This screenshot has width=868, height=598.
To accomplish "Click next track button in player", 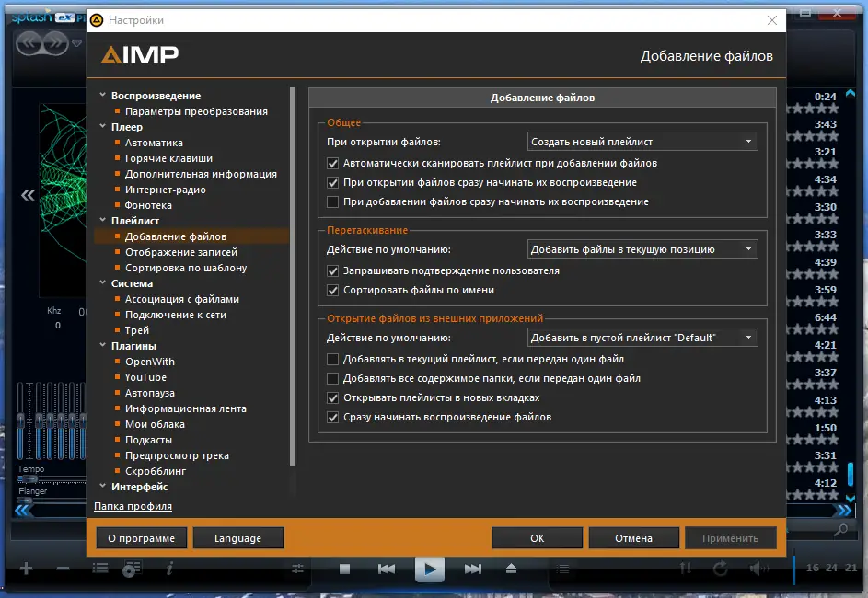I will tap(473, 569).
